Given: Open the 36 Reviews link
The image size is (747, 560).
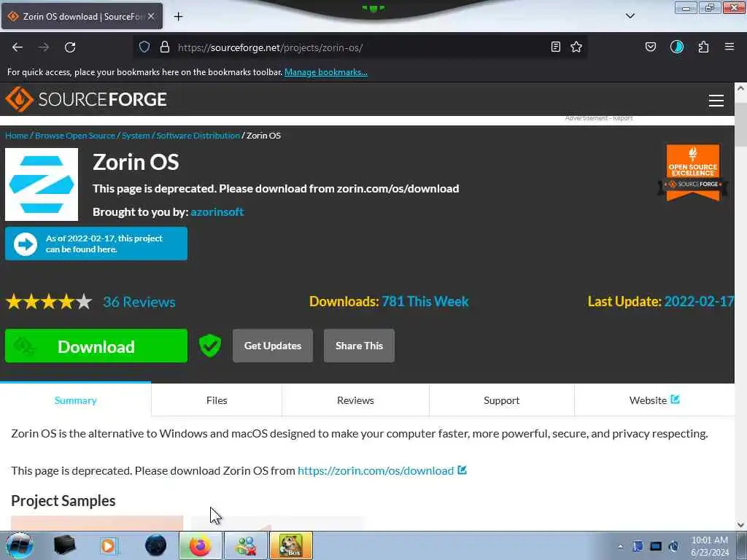Looking at the screenshot, I should pos(139,302).
